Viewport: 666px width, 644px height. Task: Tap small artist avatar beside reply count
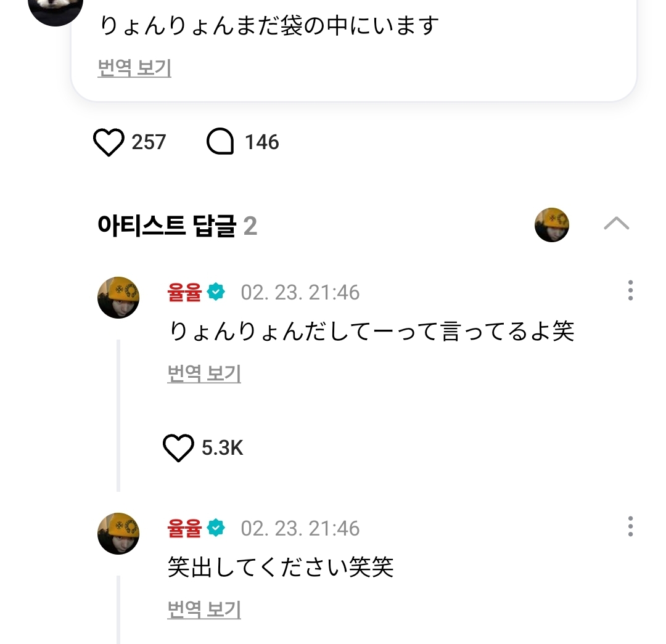pyautogui.click(x=552, y=225)
